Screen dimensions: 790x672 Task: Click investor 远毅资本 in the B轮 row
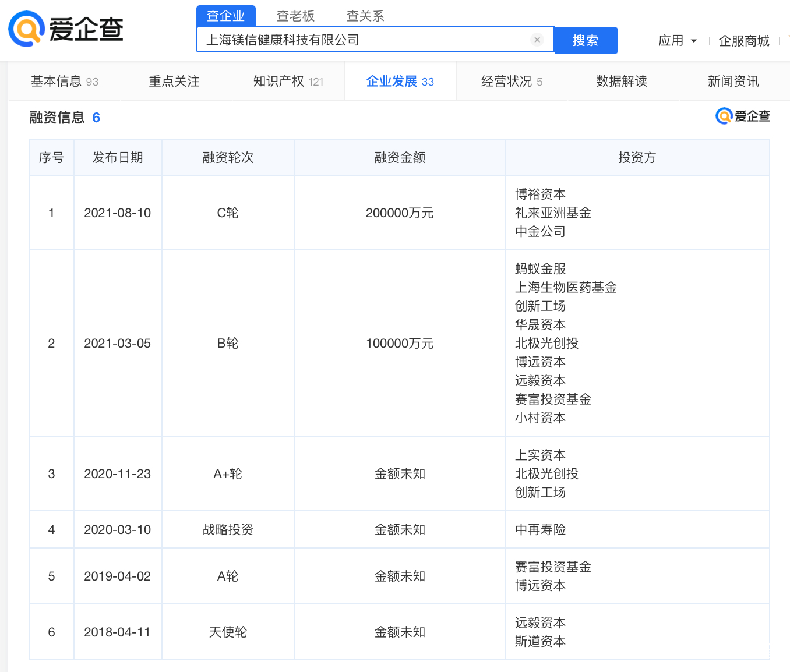point(540,381)
